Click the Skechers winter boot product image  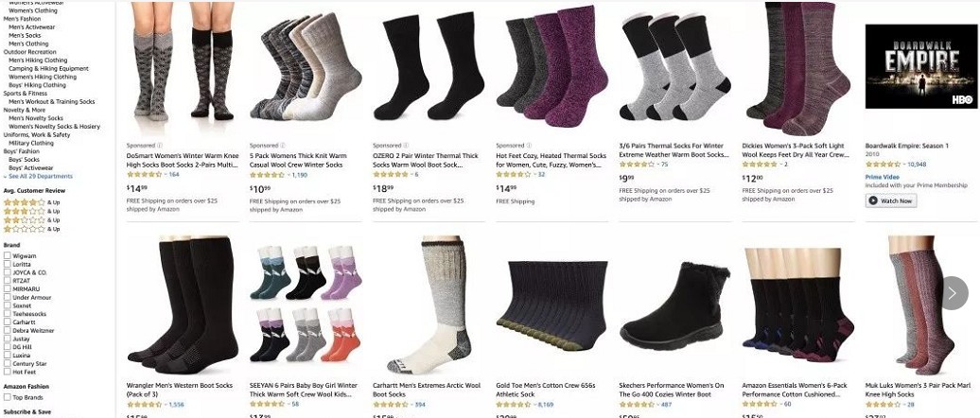pos(675,306)
